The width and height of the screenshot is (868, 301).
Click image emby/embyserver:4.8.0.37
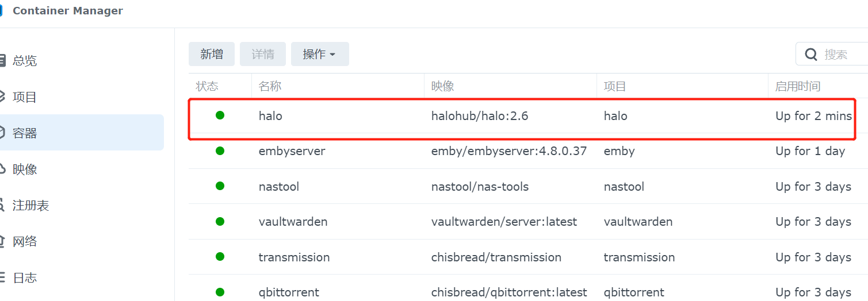(508, 151)
